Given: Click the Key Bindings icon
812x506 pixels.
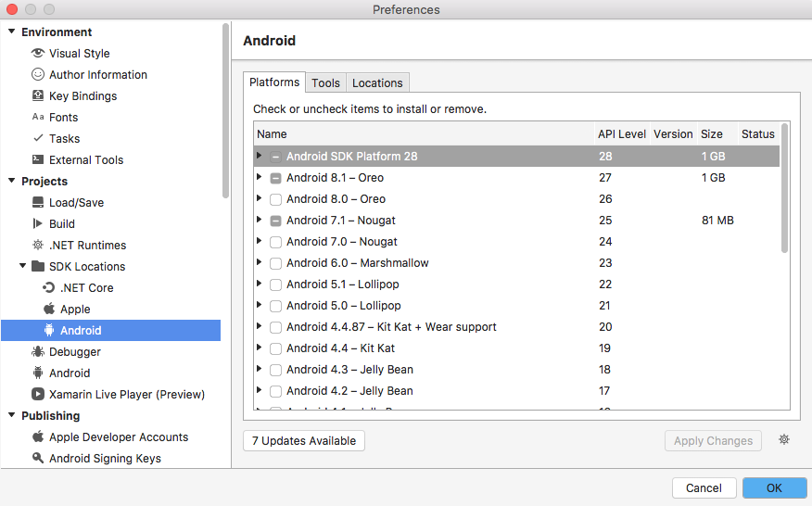Looking at the screenshot, I should (38, 95).
